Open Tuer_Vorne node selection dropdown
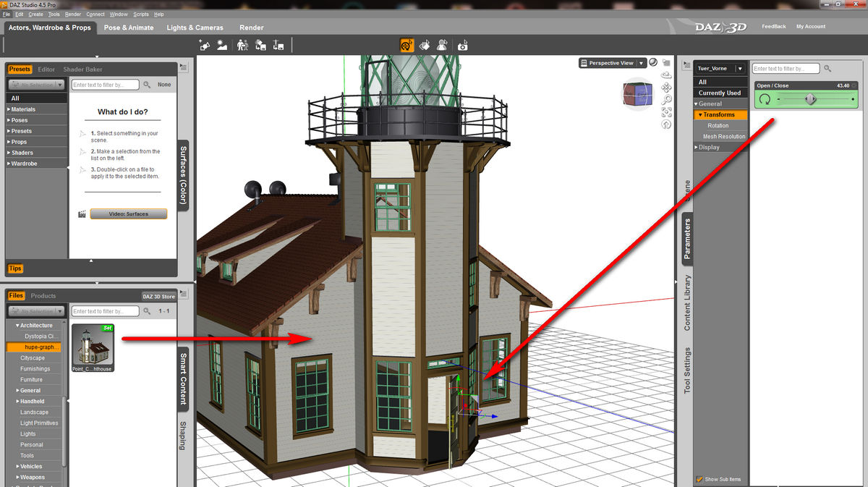868x487 pixels. pos(739,69)
